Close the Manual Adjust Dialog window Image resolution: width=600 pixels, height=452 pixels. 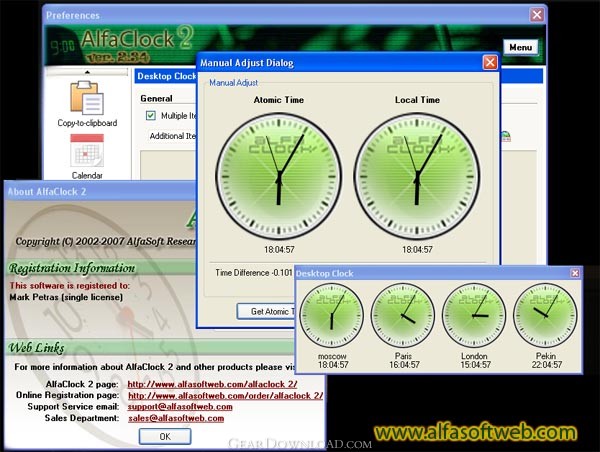(490, 62)
